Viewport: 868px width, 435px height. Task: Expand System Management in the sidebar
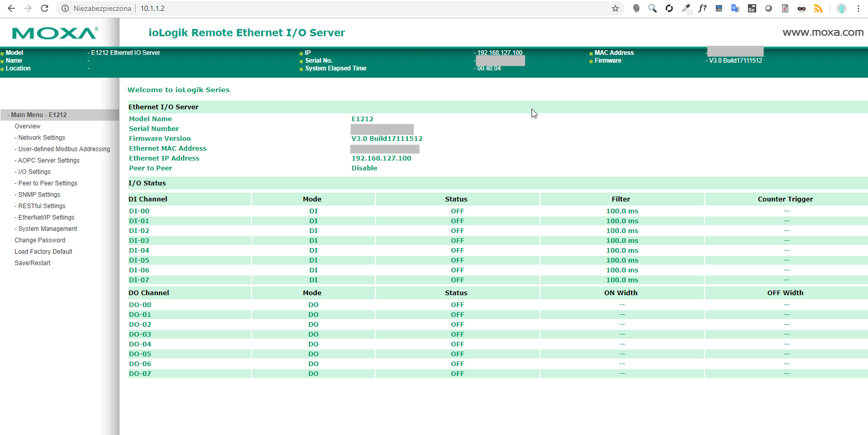(x=48, y=229)
